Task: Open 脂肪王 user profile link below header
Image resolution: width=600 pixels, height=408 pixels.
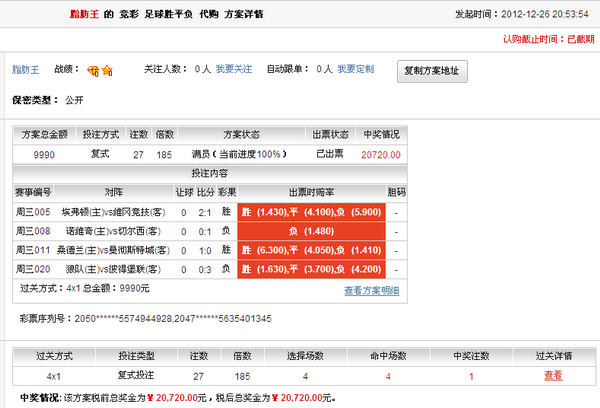Action: pyautogui.click(x=26, y=70)
